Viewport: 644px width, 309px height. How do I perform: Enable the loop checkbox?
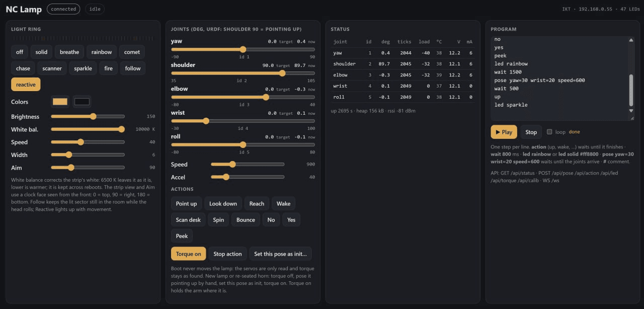[549, 132]
